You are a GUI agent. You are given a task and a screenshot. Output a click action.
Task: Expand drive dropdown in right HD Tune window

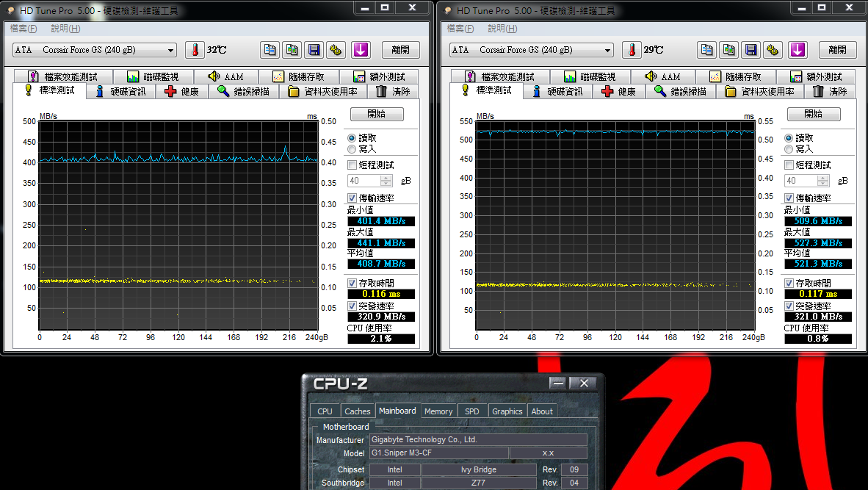pos(607,50)
